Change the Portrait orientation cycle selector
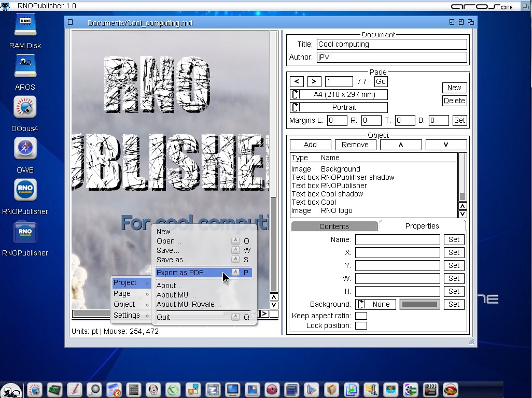Image resolution: width=532 pixels, height=398 pixels. coord(339,107)
